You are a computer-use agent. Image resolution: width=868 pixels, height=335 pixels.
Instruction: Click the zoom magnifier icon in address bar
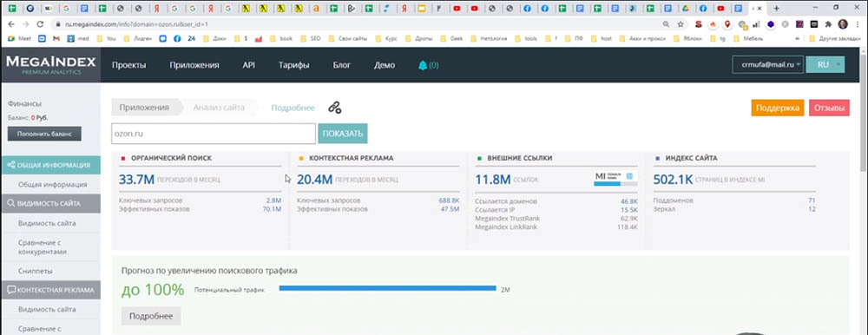pos(666,24)
